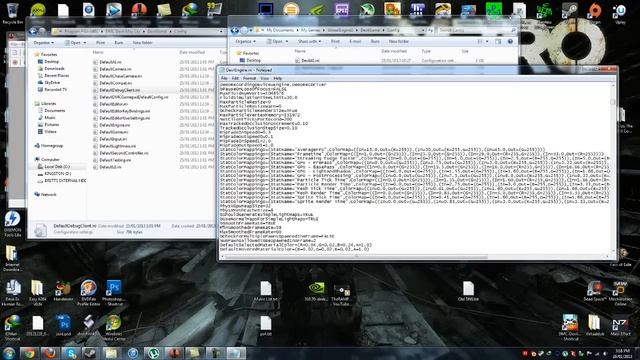640x360 pixels.
Task: Open Firefox from taskbar
Action: (50, 353)
